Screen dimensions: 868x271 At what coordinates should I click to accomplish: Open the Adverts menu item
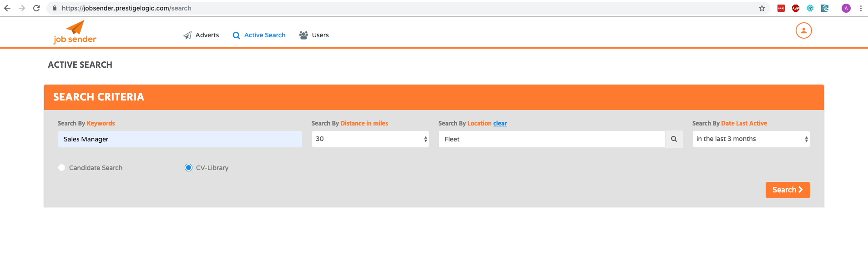click(x=201, y=35)
